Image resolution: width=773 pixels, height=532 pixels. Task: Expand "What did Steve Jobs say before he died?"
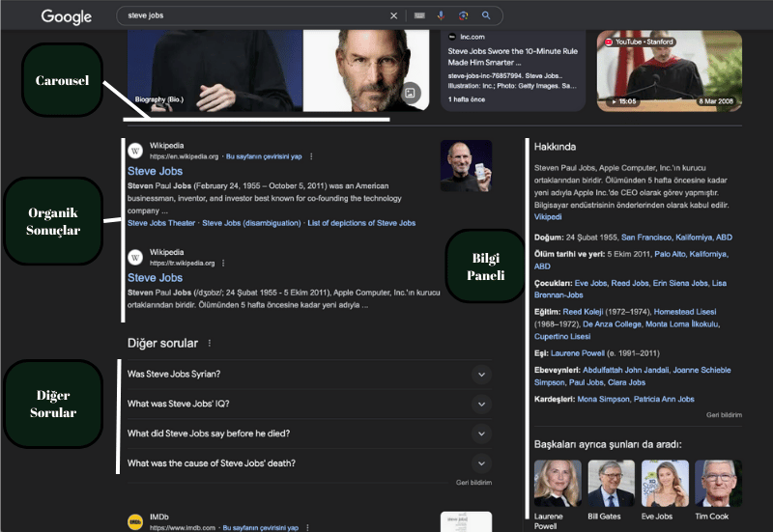(481, 434)
